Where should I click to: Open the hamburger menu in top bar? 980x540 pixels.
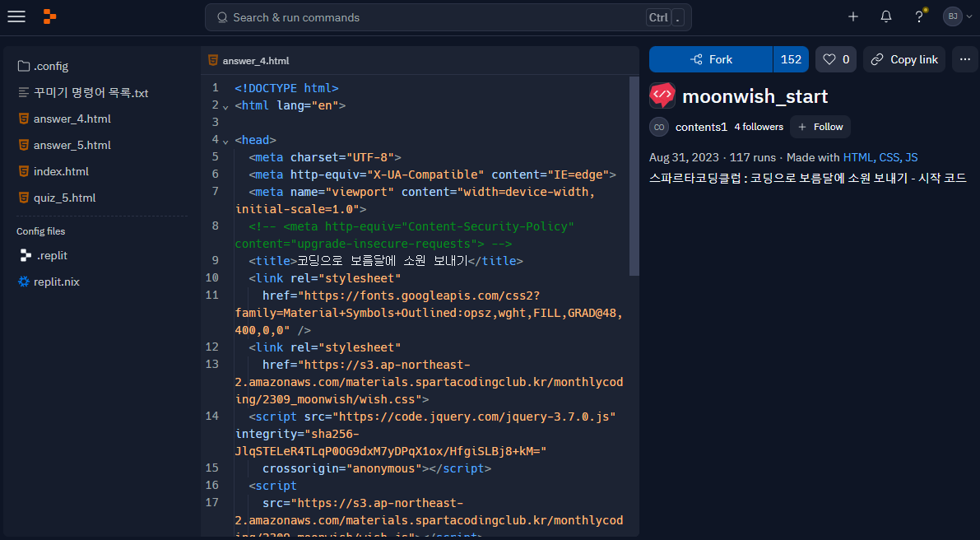tap(16, 16)
